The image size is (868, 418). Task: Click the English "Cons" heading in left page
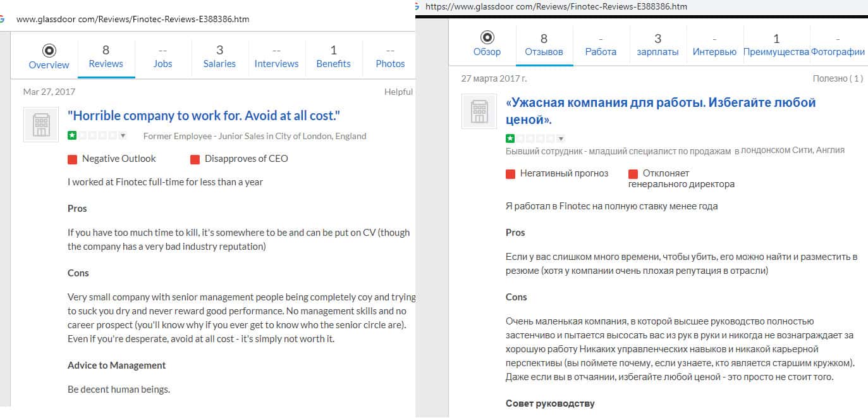coord(78,273)
